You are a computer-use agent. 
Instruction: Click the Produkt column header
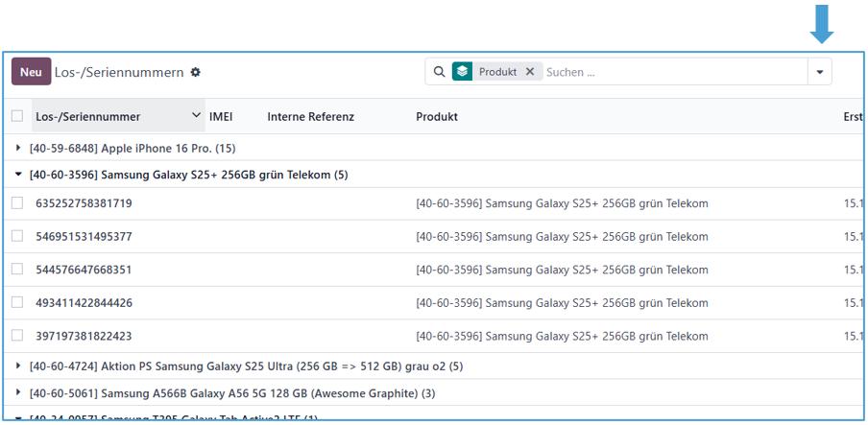437,117
